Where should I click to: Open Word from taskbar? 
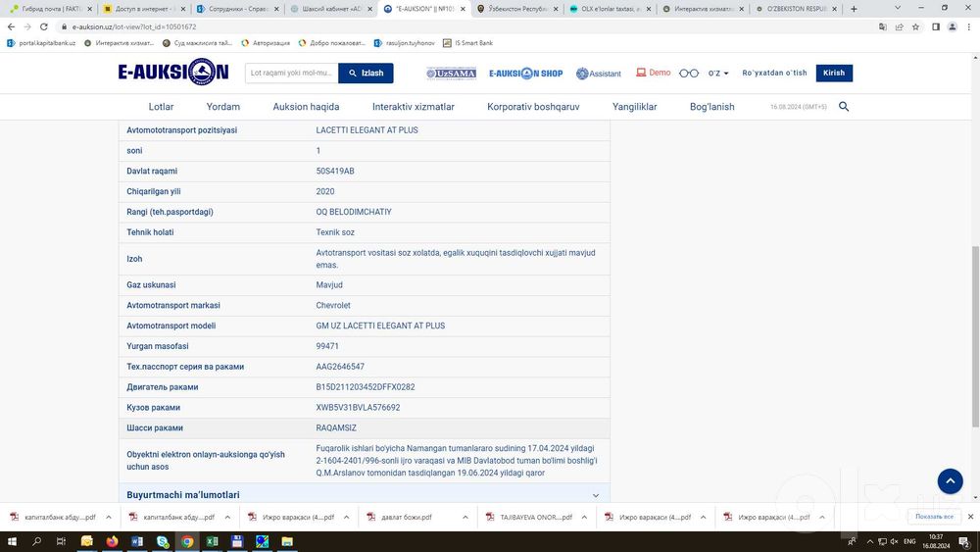pyautogui.click(x=137, y=541)
